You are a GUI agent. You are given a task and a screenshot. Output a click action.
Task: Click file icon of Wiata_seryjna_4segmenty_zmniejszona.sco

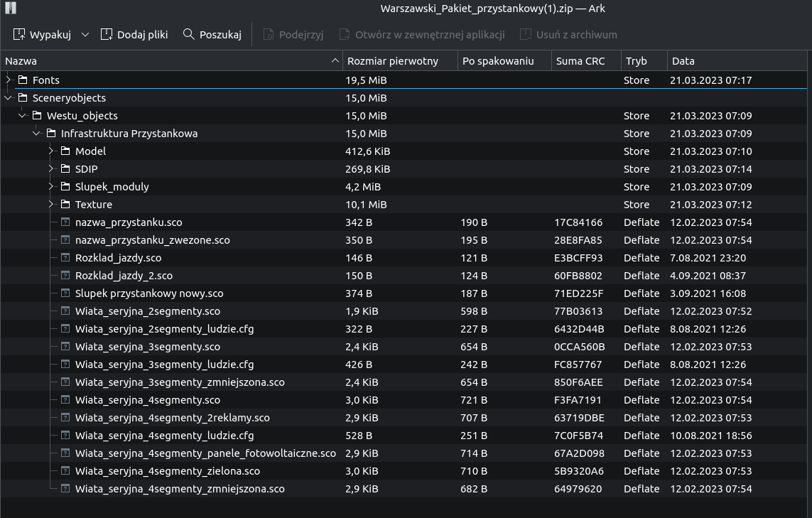pyautogui.click(x=65, y=488)
